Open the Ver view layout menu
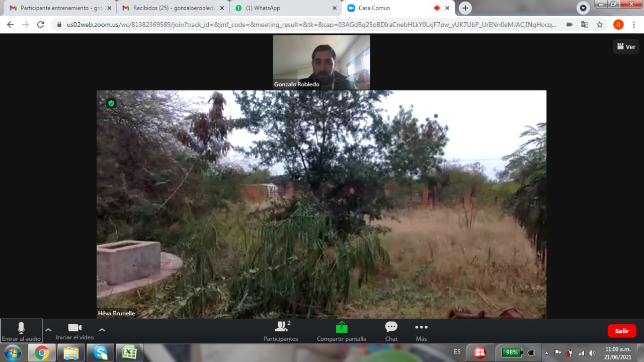The height and width of the screenshot is (362, 644). 626,47
